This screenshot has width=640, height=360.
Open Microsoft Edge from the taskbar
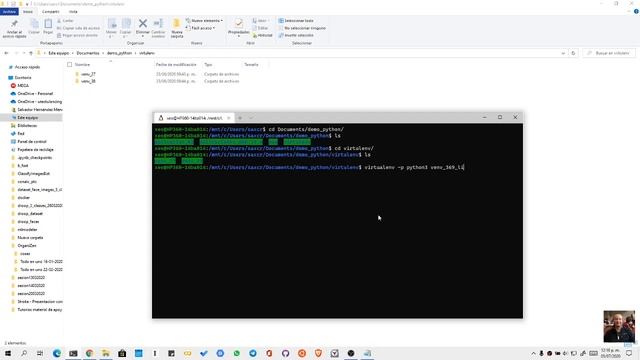[x=57, y=353]
